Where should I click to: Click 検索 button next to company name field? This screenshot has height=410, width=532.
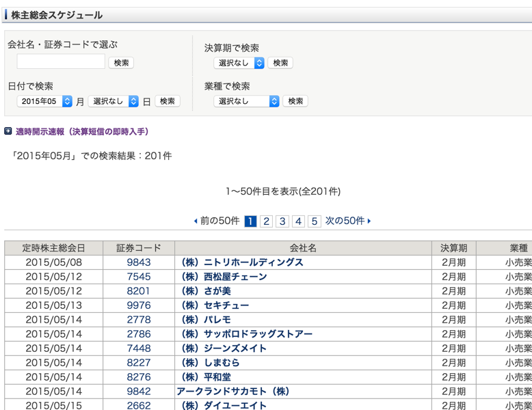pos(121,63)
